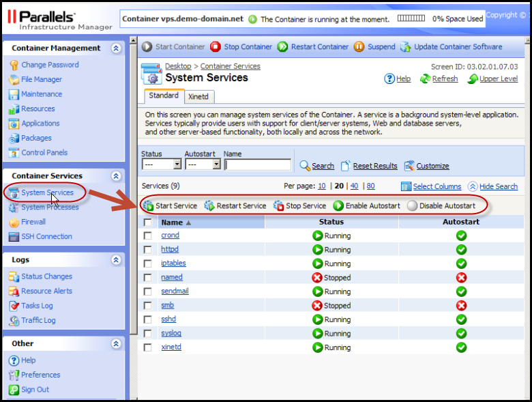532x402 pixels.
Task: Set per page to 40
Action: pos(354,186)
